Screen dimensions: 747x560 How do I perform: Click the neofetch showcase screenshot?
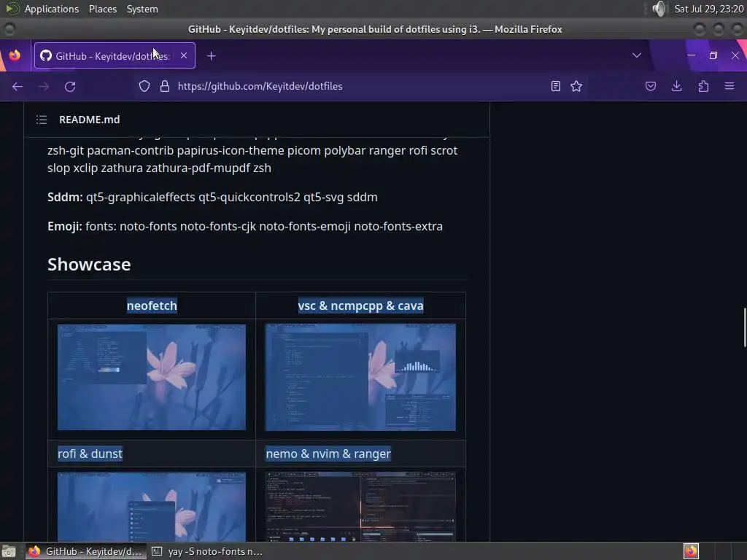click(152, 377)
